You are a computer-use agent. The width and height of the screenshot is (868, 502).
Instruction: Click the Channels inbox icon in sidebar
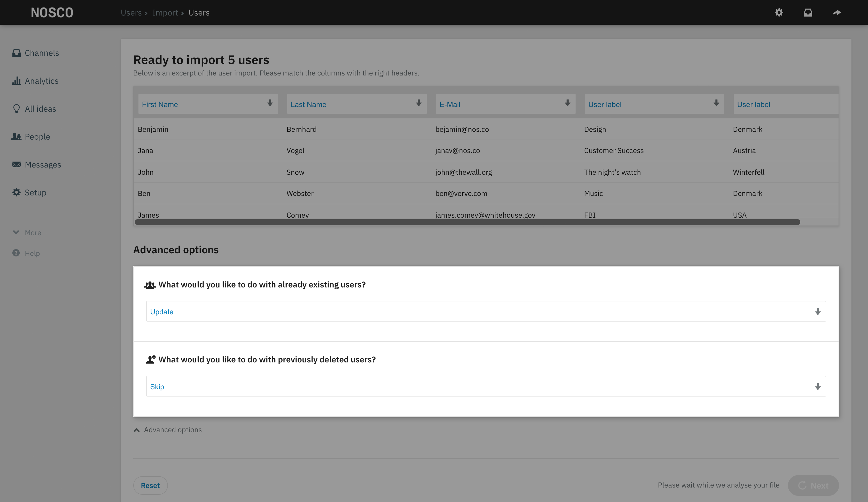pyautogui.click(x=16, y=53)
